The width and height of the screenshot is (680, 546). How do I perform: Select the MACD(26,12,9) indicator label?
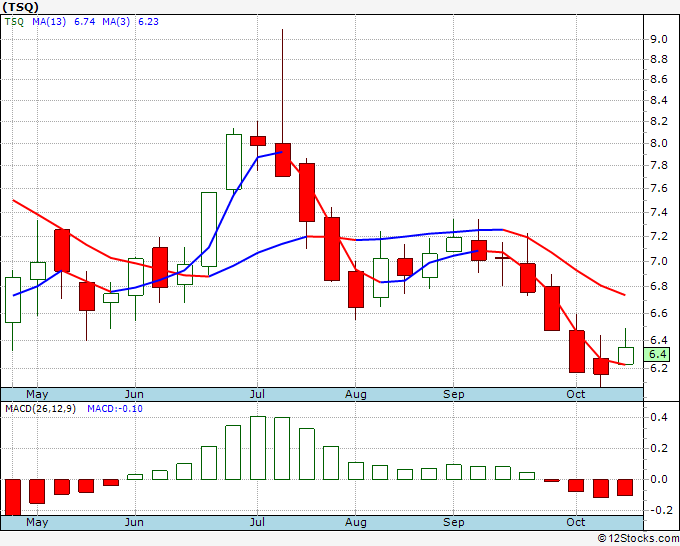click(x=40, y=409)
